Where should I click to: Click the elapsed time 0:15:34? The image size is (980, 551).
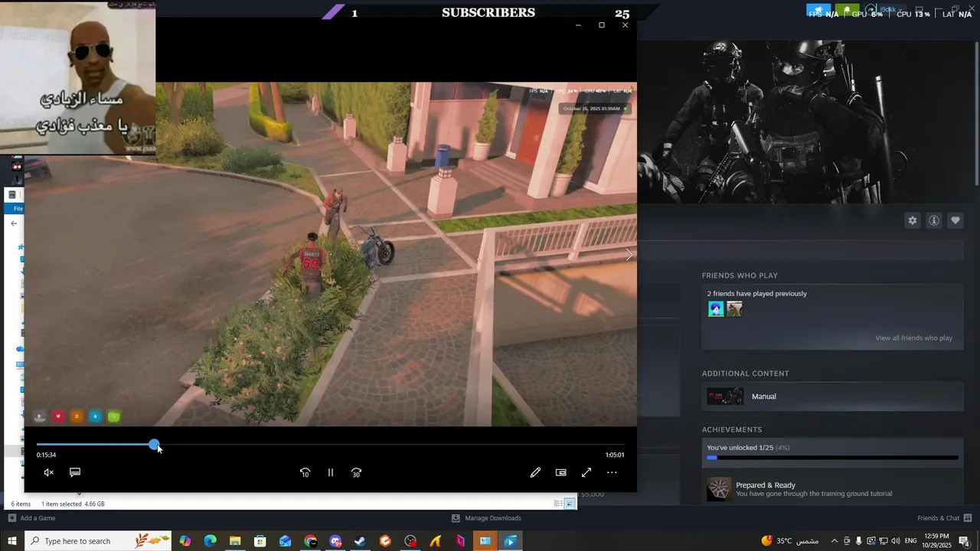46,455
